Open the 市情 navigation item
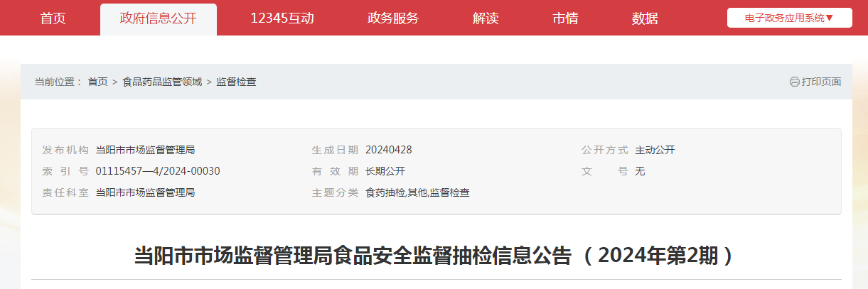Screen dimensions: 868x289 [565, 18]
